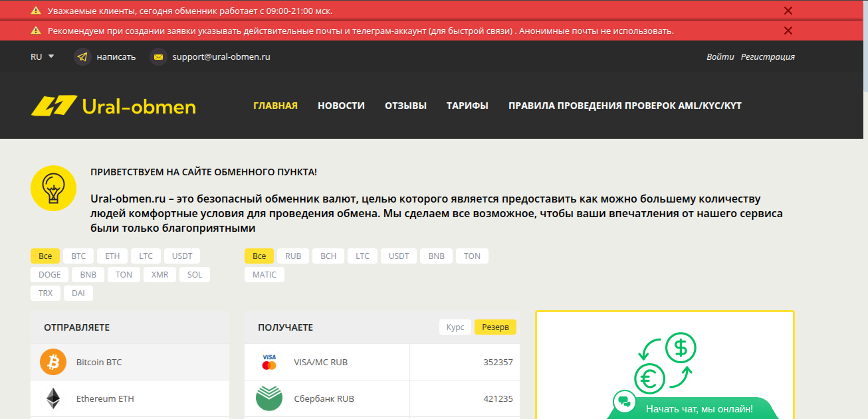Screen dimensions: 868x419
Task: Filter send currencies by TRX
Action: point(45,293)
